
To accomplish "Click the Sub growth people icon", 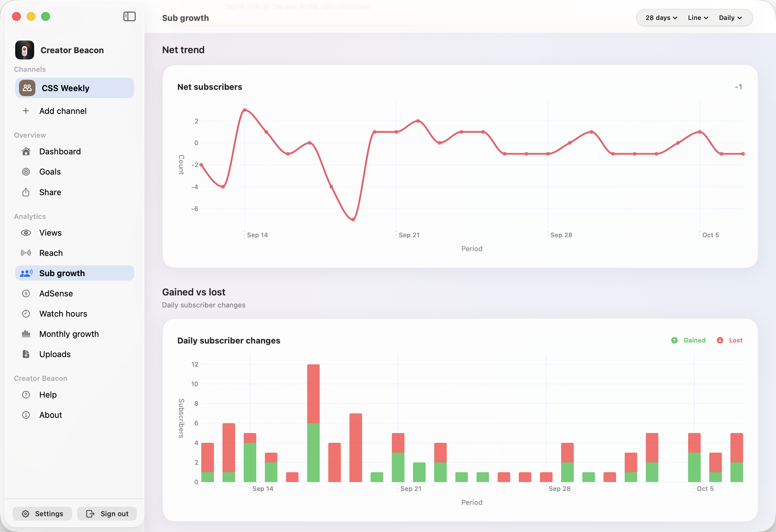I will pos(26,273).
